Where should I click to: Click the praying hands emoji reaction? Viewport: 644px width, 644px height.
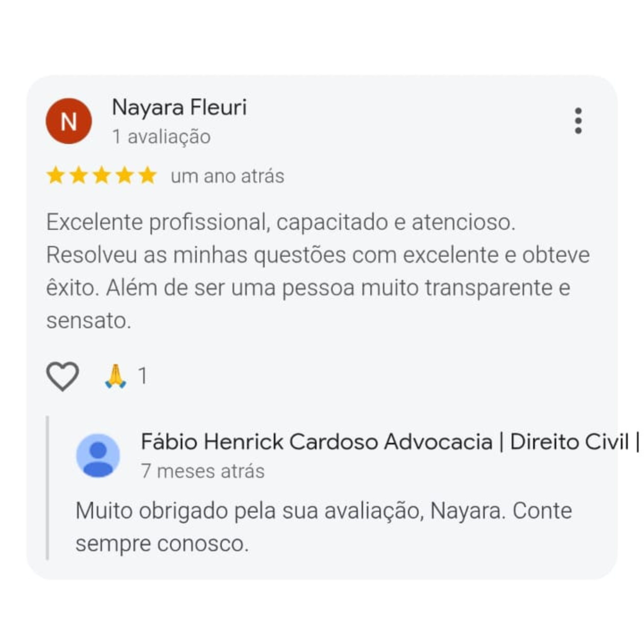coord(115,376)
